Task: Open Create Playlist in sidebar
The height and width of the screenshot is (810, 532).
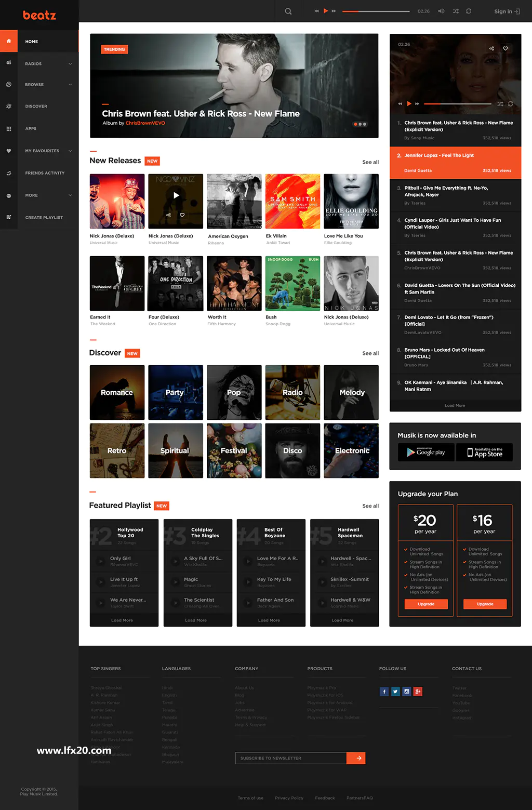Action: [44, 218]
